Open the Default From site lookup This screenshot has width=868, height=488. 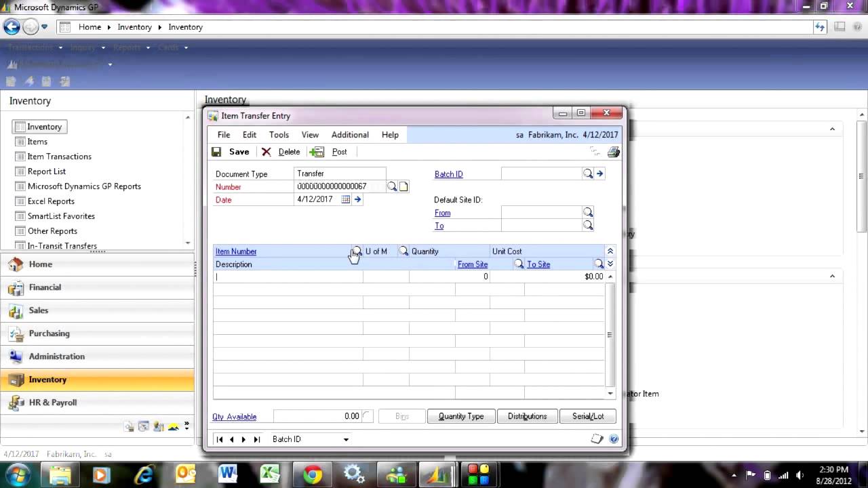pyautogui.click(x=588, y=213)
